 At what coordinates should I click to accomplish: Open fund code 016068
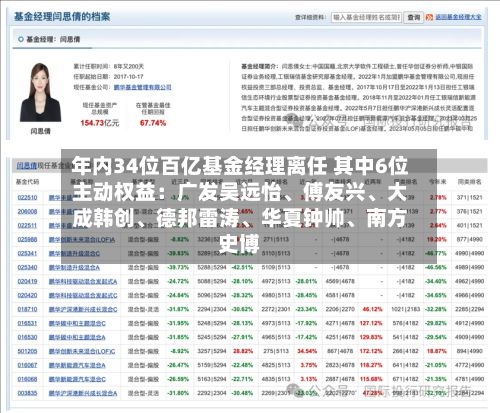(x=27, y=380)
